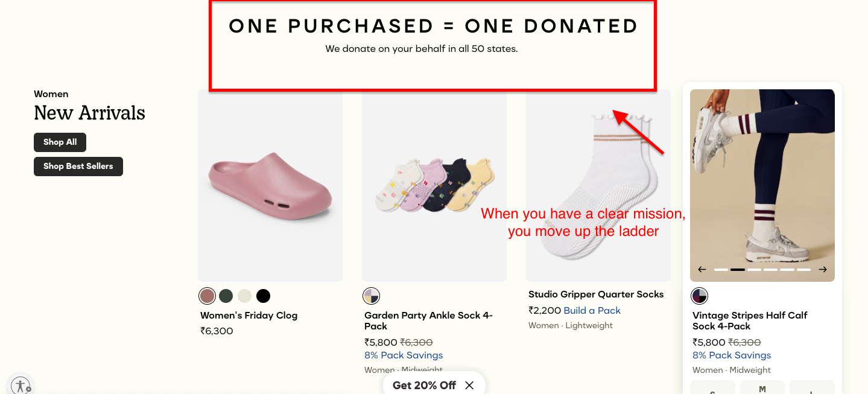Click the Shop Best Sellers button
The width and height of the screenshot is (868, 394).
(78, 166)
